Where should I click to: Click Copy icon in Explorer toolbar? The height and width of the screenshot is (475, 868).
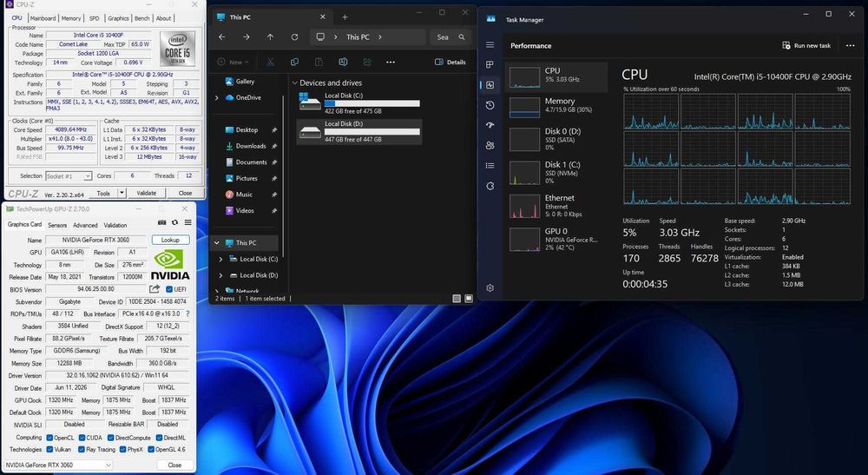pyautogui.click(x=294, y=62)
